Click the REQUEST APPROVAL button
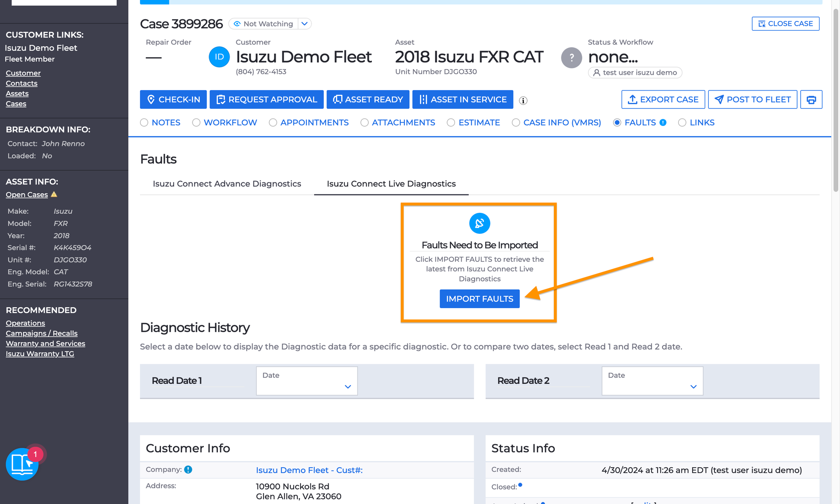This screenshot has width=840, height=504. (266, 100)
